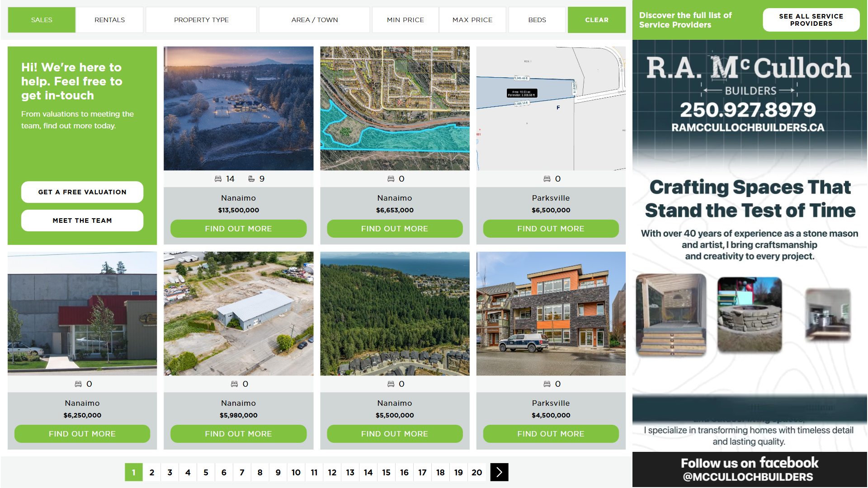Click bed icon on $5,500,000 Nanaimo listing
Screen dimensions: 868x488
391,384
